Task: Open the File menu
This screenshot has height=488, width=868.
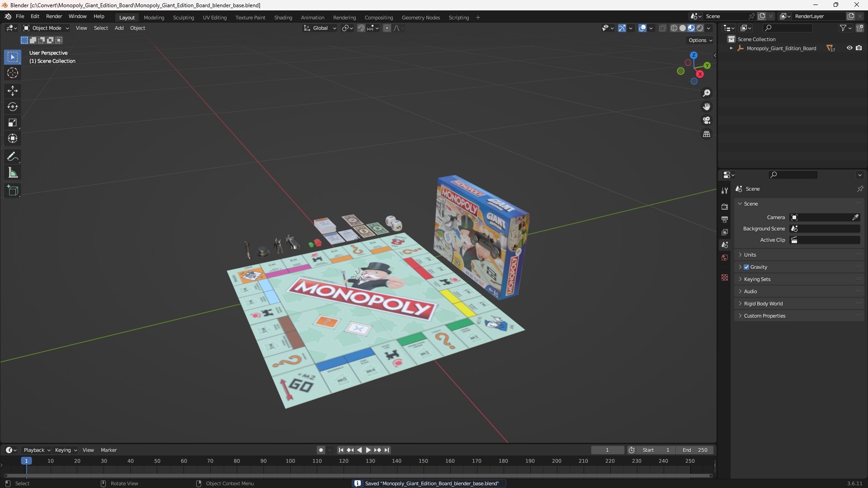Action: click(x=20, y=16)
